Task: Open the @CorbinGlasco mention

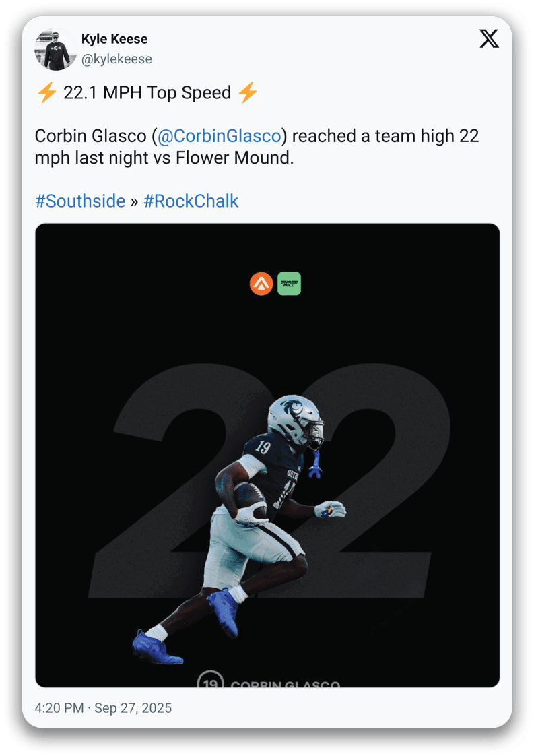Action: tap(220, 136)
